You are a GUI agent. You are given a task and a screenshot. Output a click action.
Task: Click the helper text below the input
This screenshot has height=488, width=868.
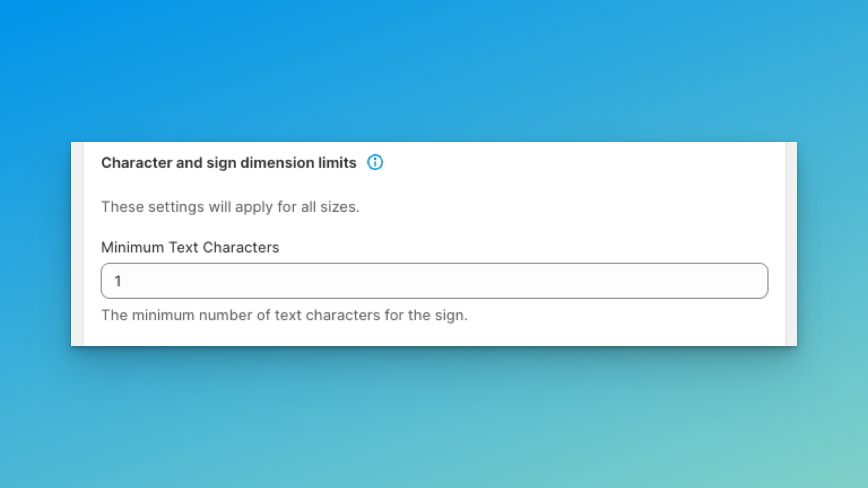point(284,315)
